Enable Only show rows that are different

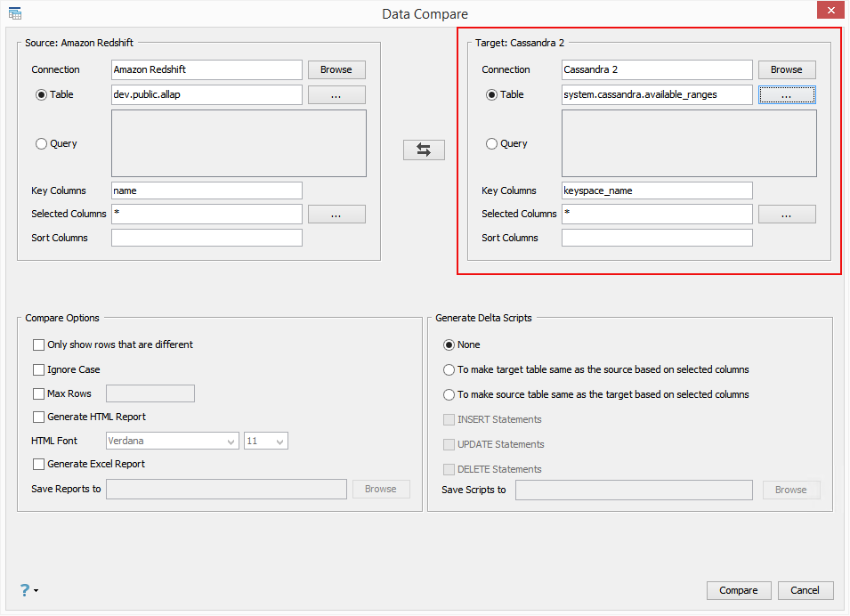(38, 344)
